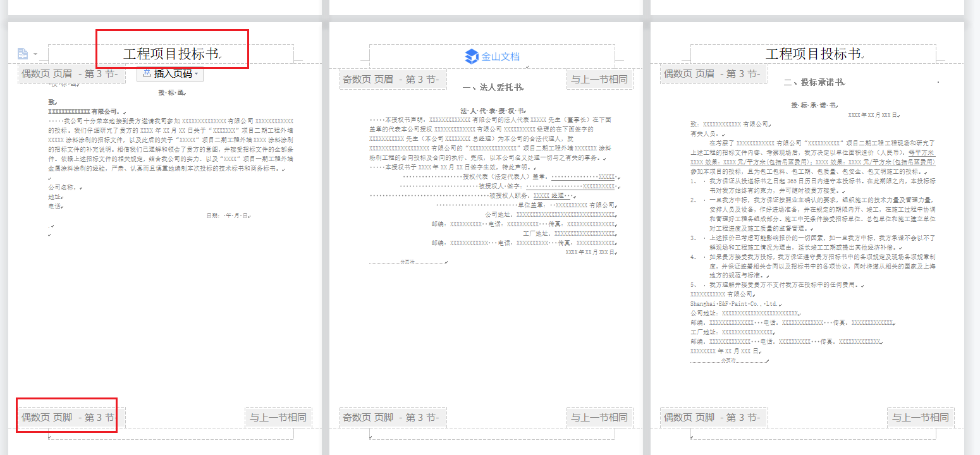
Task: Click the 偶数页 页脚 label on third page
Action: 712,417
